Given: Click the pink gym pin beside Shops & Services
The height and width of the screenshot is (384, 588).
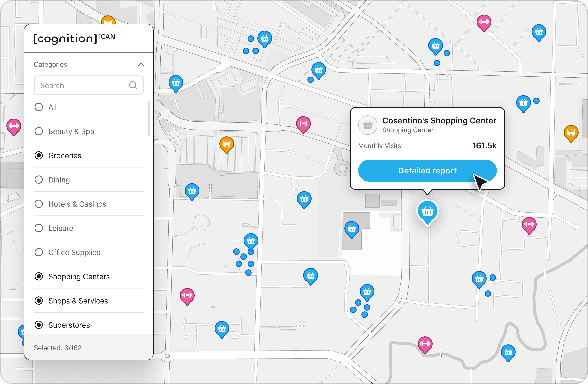Looking at the screenshot, I should 187,296.
